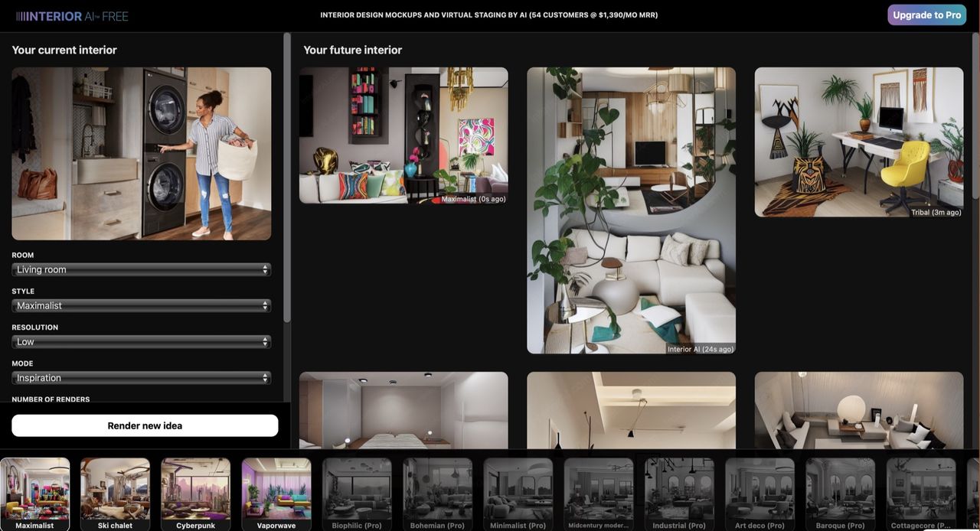Choose the Bohemian (Pro) style thumbnail

click(x=438, y=493)
